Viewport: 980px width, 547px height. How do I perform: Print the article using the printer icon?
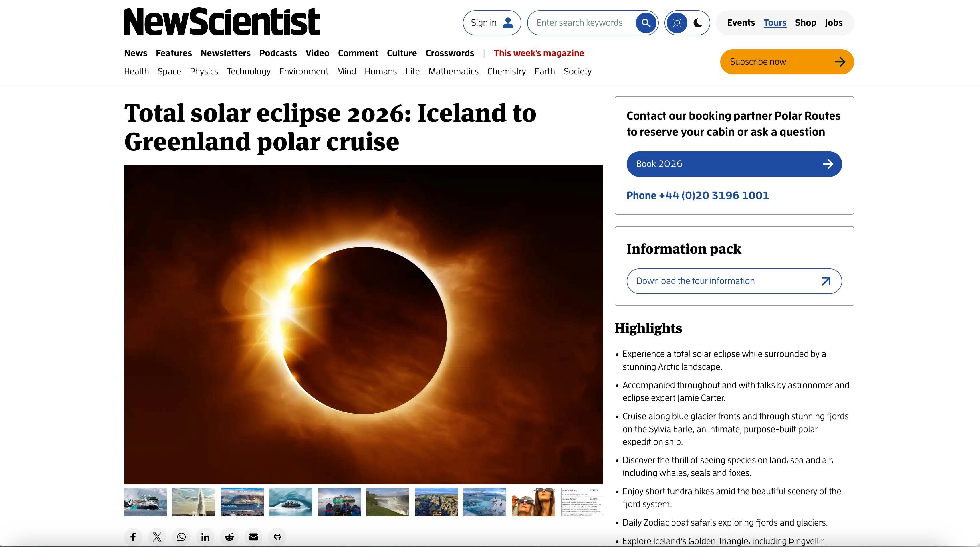coord(277,537)
